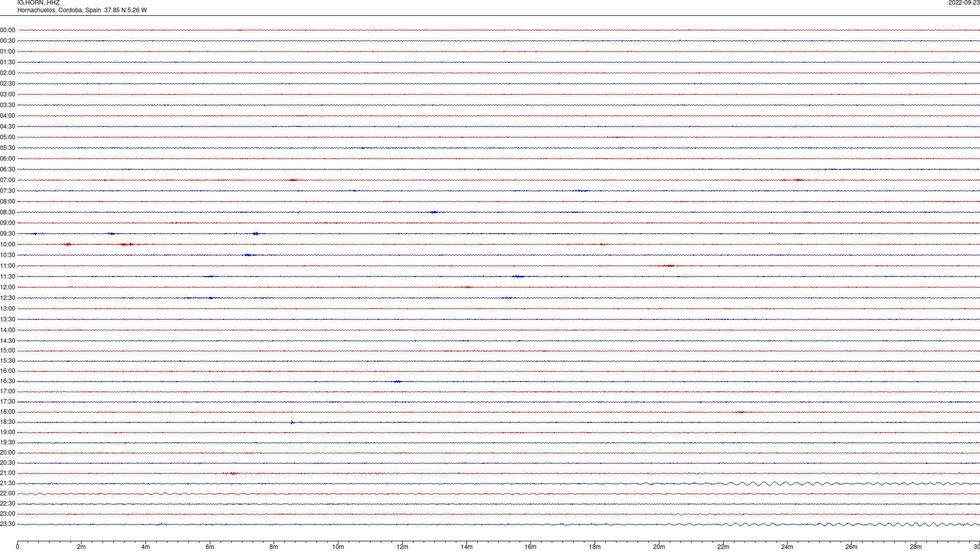Click the 22m tick label on time axis
Image resolution: width=980 pixels, height=551 pixels.
(723, 547)
